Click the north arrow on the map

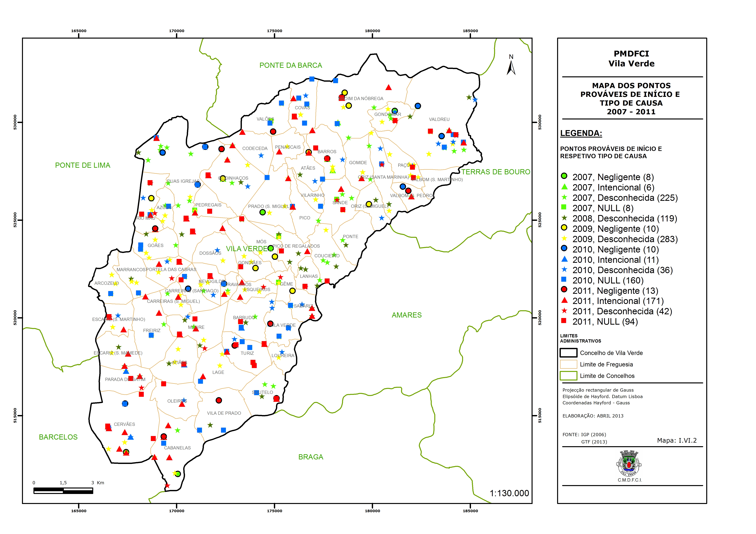click(x=511, y=65)
